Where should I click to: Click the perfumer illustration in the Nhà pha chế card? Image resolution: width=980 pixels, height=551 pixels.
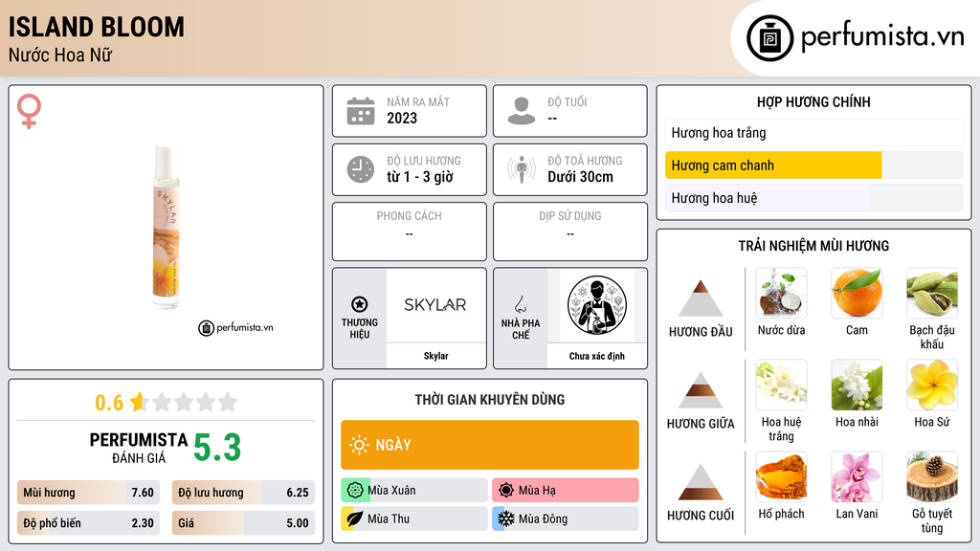pyautogui.click(x=597, y=305)
